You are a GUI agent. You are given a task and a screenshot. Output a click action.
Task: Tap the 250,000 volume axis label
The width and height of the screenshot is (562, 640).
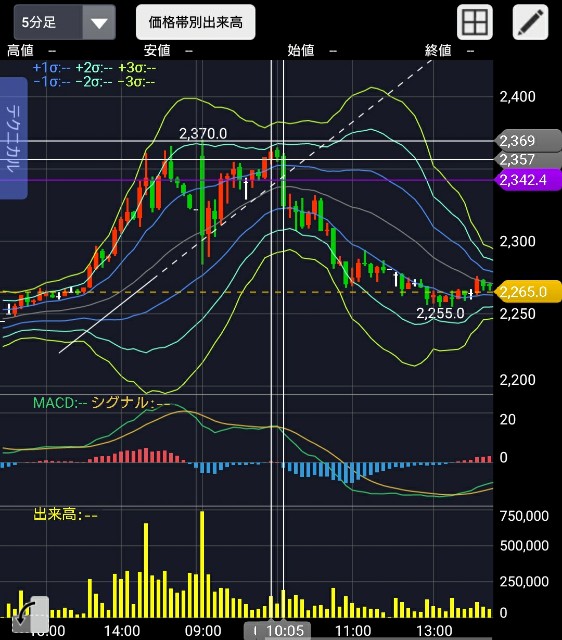[524, 581]
